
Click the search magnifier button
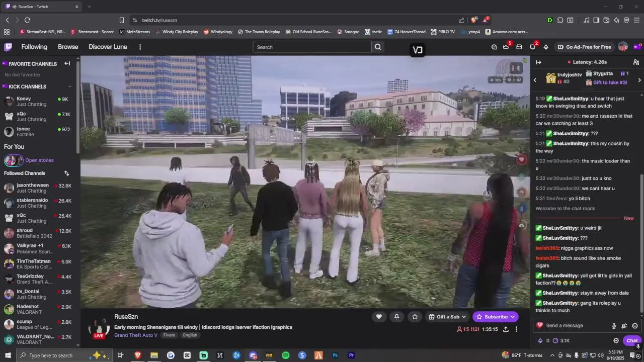378,47
